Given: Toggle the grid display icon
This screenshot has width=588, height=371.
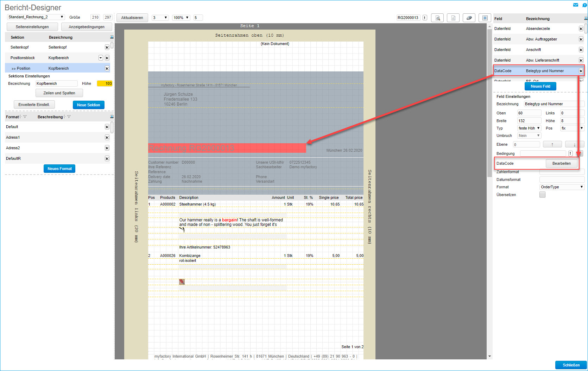Looking at the screenshot, I should click(485, 18).
